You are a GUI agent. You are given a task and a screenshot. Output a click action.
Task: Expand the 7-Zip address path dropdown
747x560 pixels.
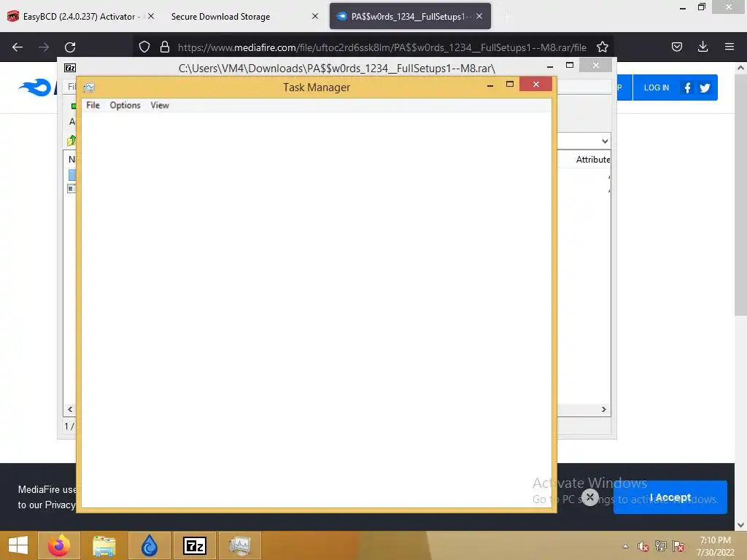tap(605, 141)
